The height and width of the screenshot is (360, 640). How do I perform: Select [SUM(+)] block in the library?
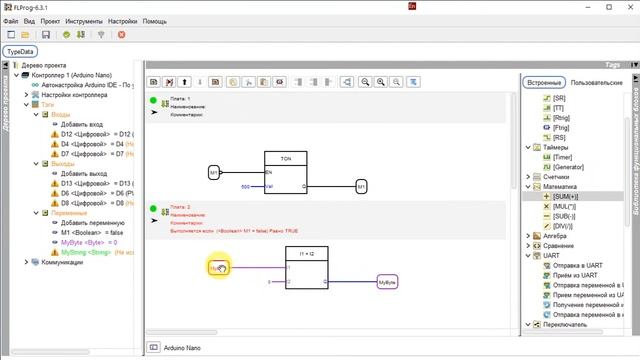tap(565, 196)
